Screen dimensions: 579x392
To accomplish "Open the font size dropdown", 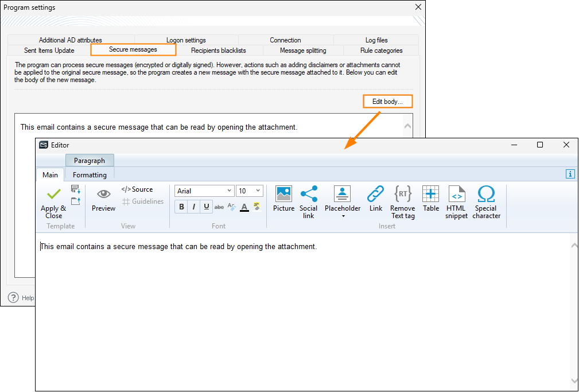I will 258,191.
